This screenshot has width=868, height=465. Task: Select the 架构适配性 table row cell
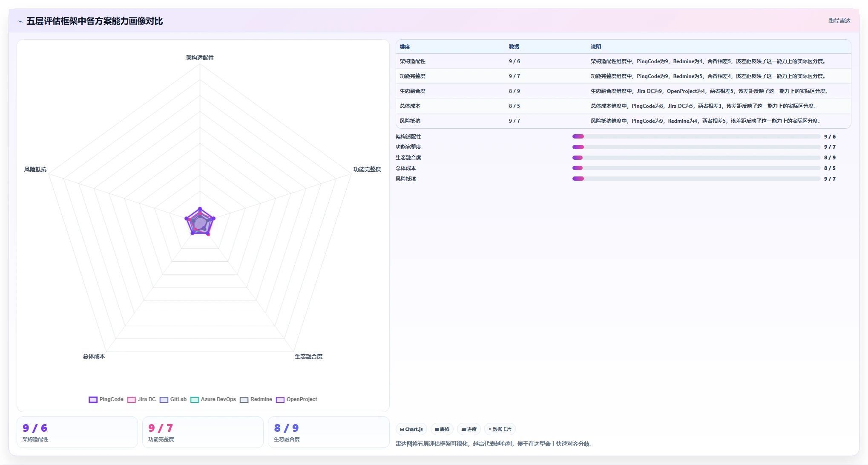click(x=413, y=61)
